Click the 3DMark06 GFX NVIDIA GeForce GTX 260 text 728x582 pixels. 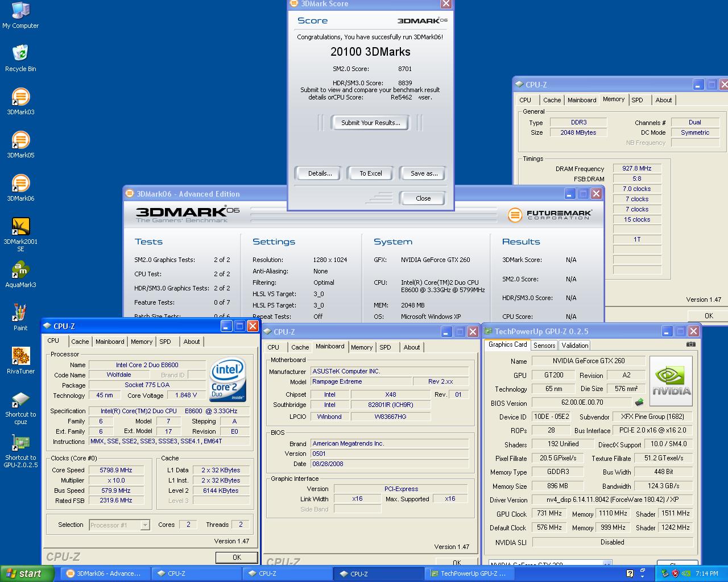tap(435, 260)
